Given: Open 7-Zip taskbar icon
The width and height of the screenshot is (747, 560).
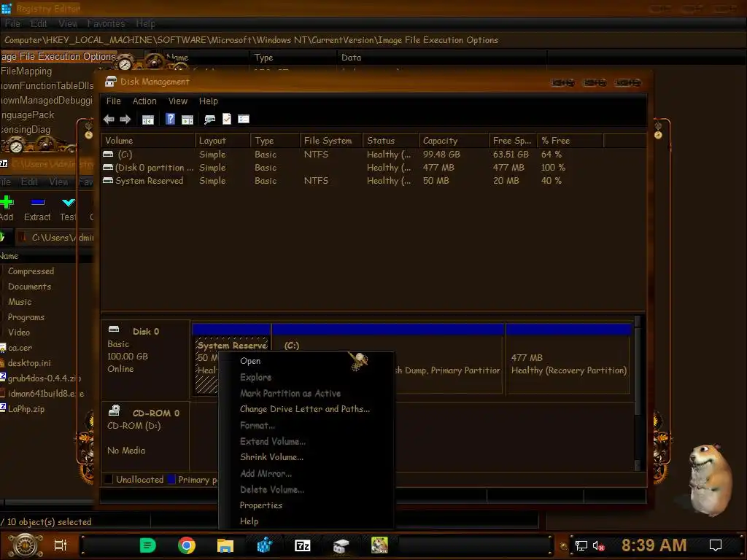Looking at the screenshot, I should point(303,545).
